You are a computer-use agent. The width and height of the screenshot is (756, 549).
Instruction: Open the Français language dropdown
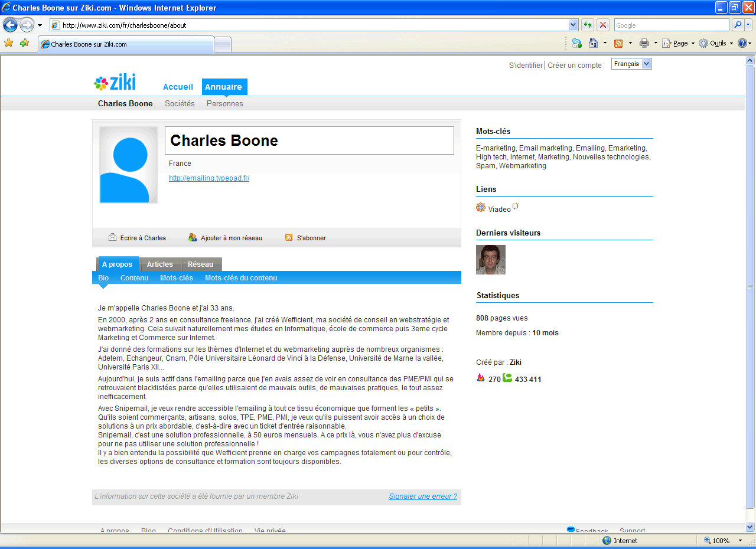click(x=631, y=64)
